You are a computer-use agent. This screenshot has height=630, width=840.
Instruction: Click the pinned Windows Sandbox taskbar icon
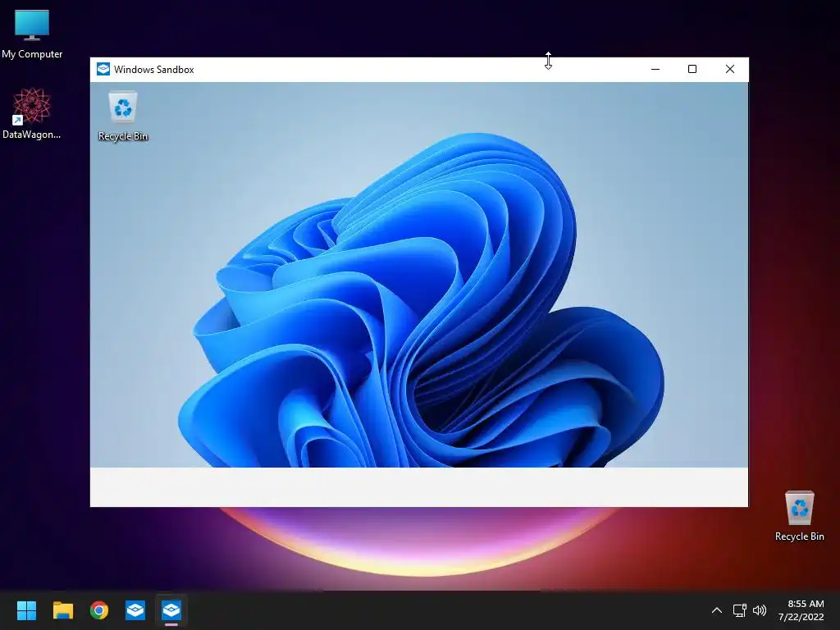click(x=135, y=610)
